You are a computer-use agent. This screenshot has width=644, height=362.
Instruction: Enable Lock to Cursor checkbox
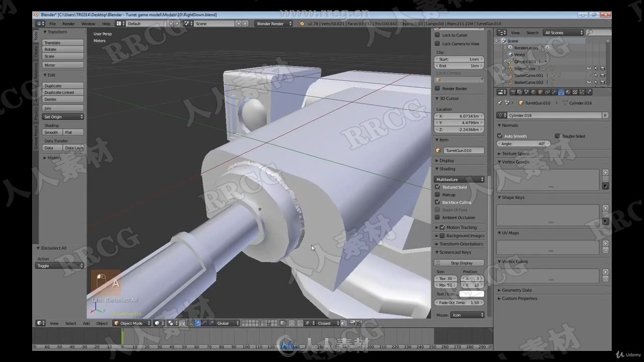(437, 35)
